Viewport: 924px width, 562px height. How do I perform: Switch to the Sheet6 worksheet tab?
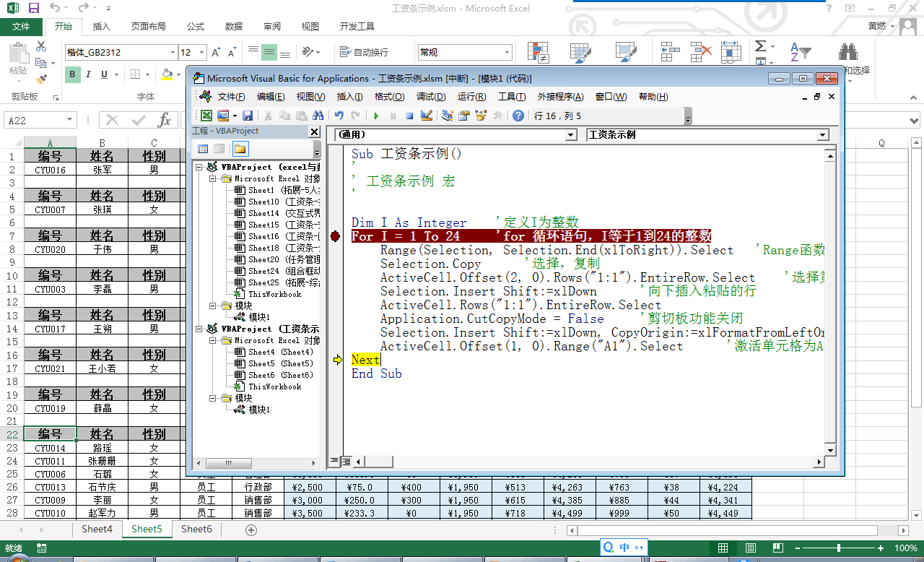click(196, 529)
